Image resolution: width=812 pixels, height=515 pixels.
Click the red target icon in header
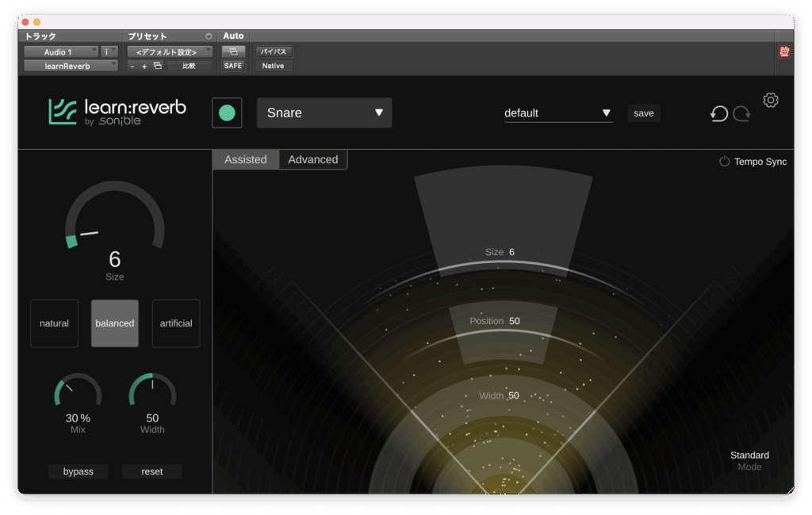click(784, 51)
